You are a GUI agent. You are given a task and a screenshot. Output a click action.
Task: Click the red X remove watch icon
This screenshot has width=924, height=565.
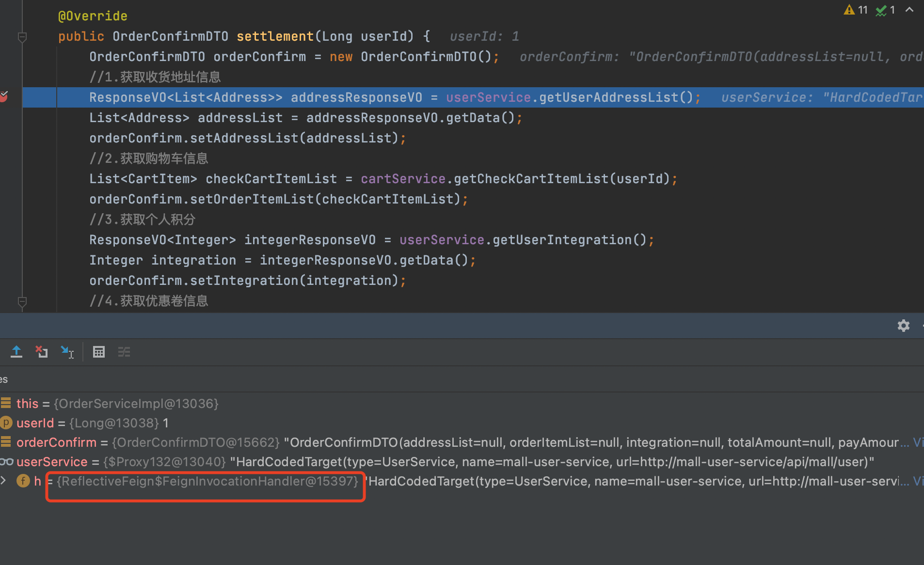42,352
